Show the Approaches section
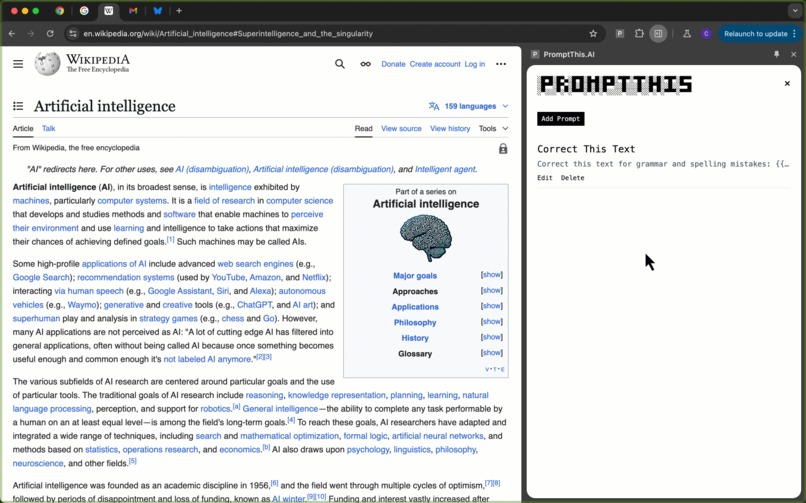This screenshot has height=503, width=806. [x=491, y=290]
